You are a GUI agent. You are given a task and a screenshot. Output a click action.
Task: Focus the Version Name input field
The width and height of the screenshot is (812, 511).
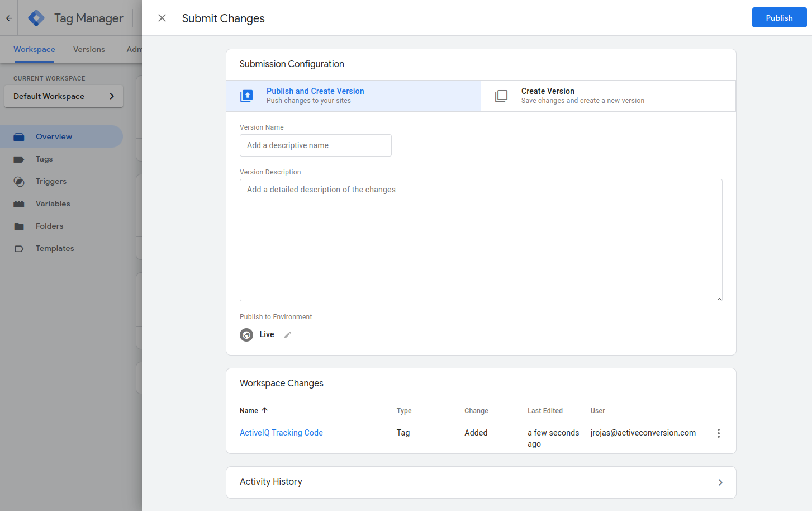point(316,145)
